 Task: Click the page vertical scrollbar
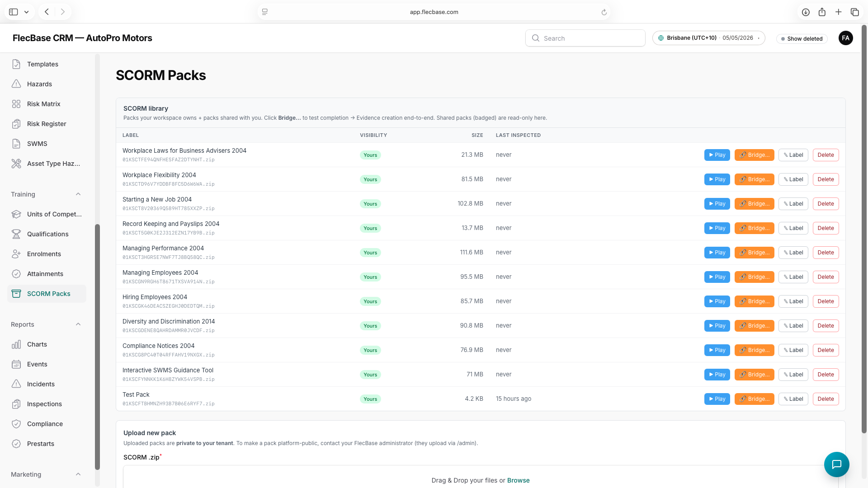tap(864, 229)
